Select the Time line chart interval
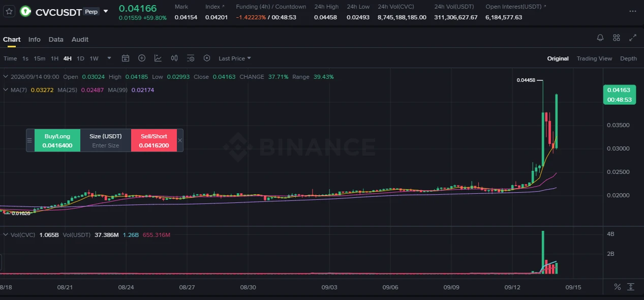The width and height of the screenshot is (644, 300). tap(10, 58)
